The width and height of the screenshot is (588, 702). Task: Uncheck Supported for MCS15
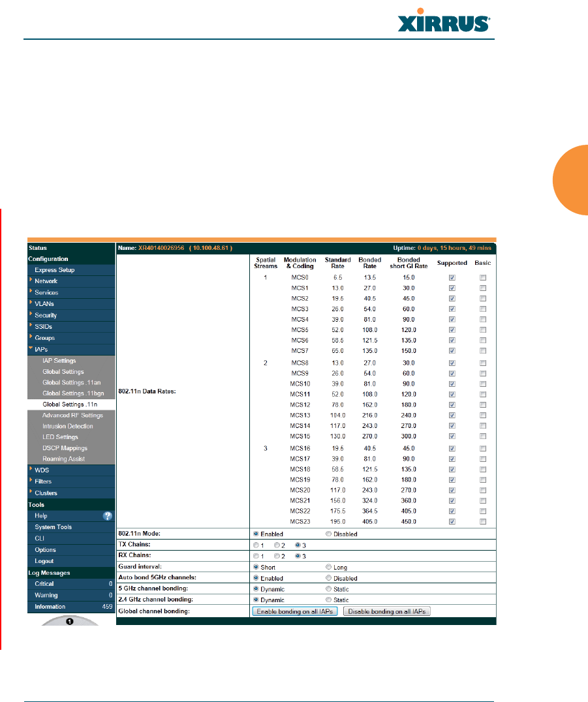click(452, 436)
